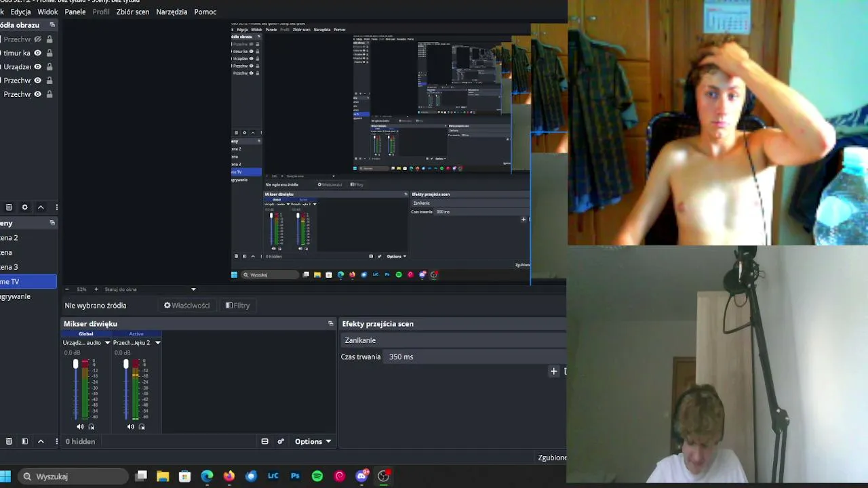This screenshot has width=868, height=488.
Task: Undock the scenes panel with its float icon
Action: [52, 223]
